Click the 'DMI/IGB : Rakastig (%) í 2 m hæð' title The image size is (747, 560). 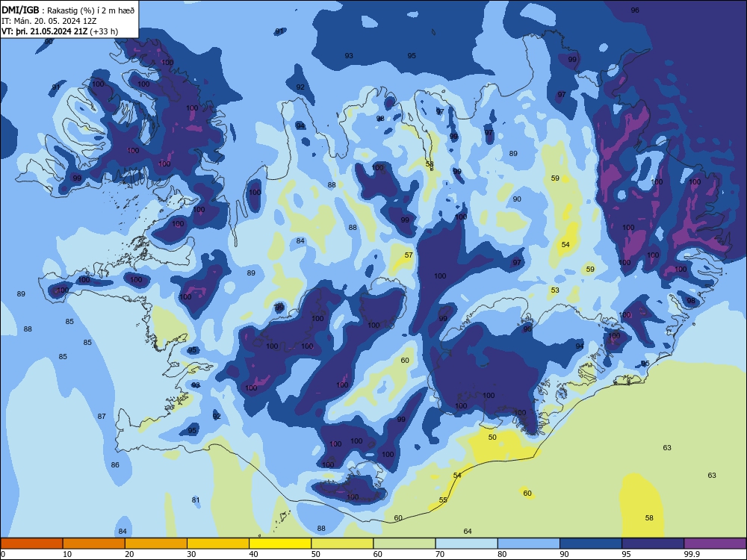pos(68,10)
